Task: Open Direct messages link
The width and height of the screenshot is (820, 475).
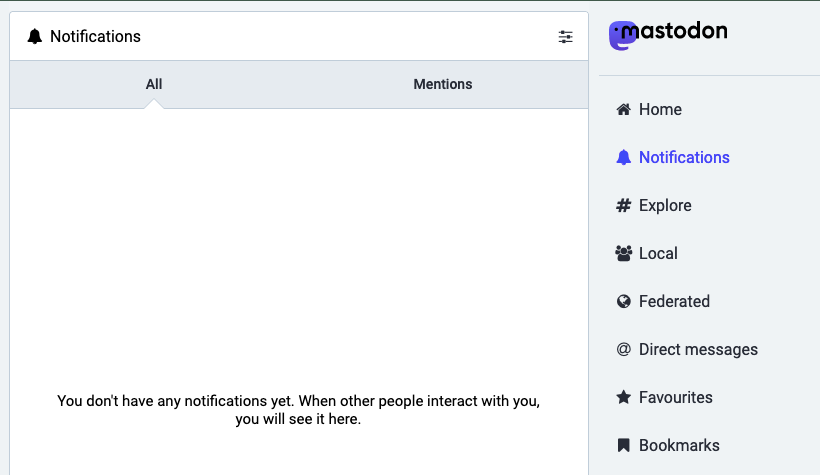Action: pyautogui.click(x=698, y=350)
